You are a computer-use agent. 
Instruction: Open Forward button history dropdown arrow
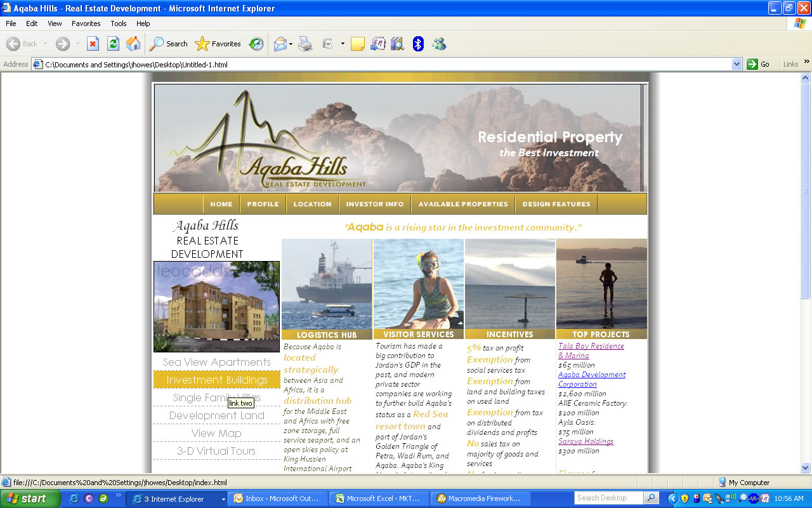click(x=77, y=44)
